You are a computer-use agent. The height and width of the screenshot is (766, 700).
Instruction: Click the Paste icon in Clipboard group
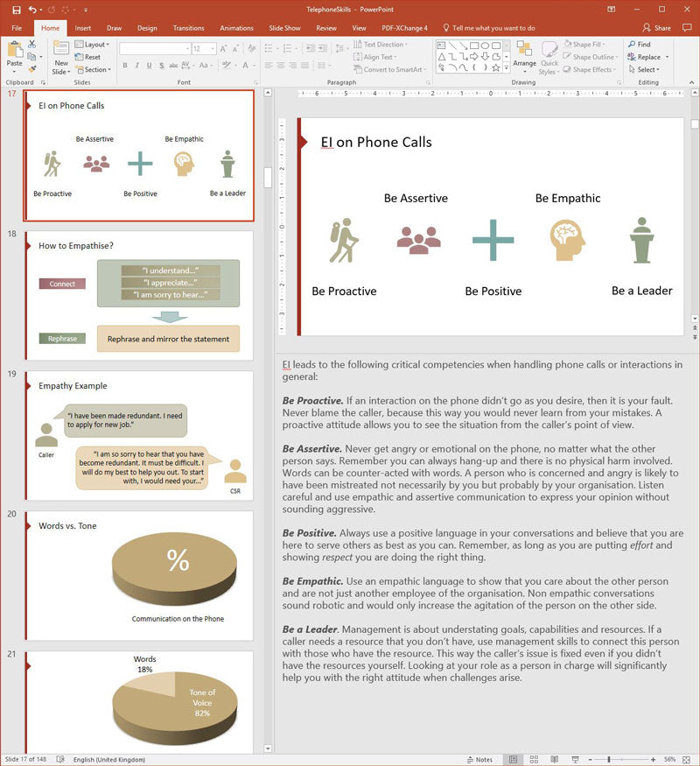(15, 54)
